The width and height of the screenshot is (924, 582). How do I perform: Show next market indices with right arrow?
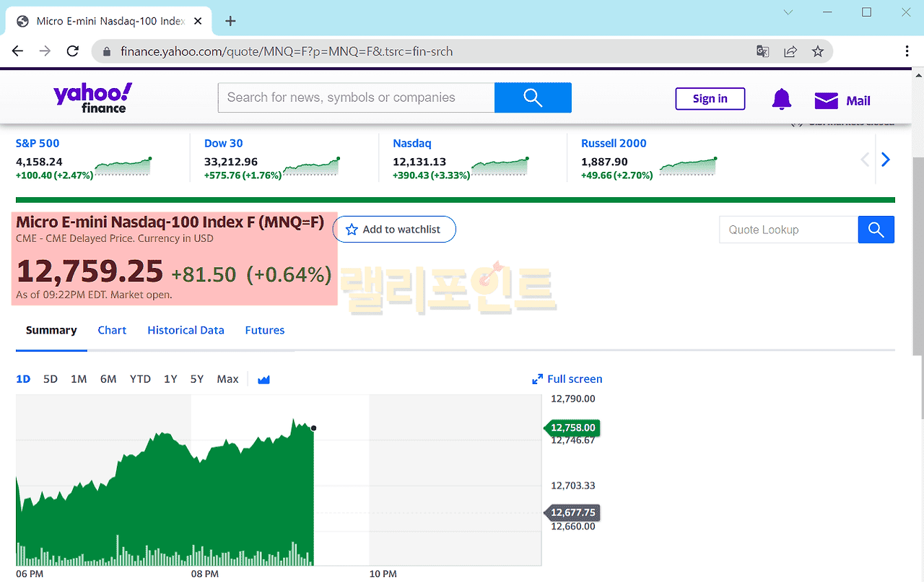886,160
